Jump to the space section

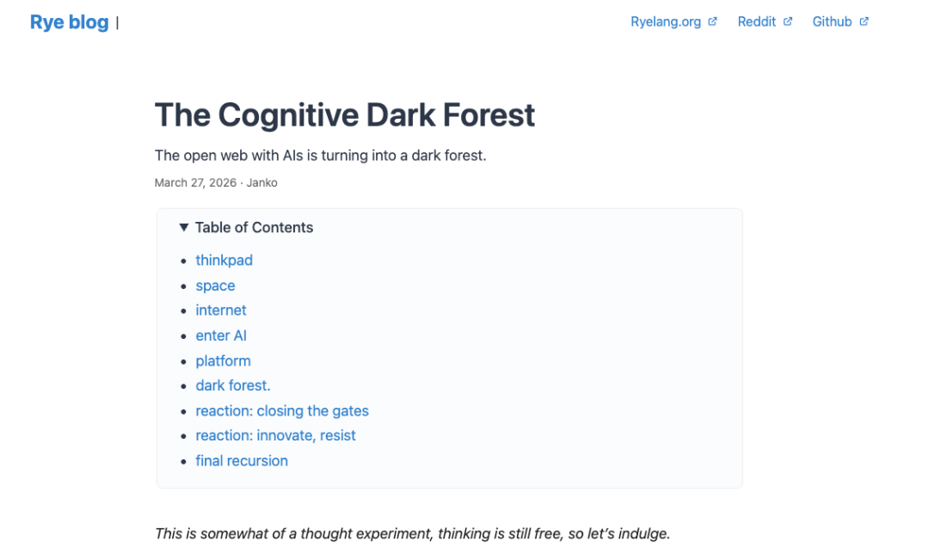(215, 286)
